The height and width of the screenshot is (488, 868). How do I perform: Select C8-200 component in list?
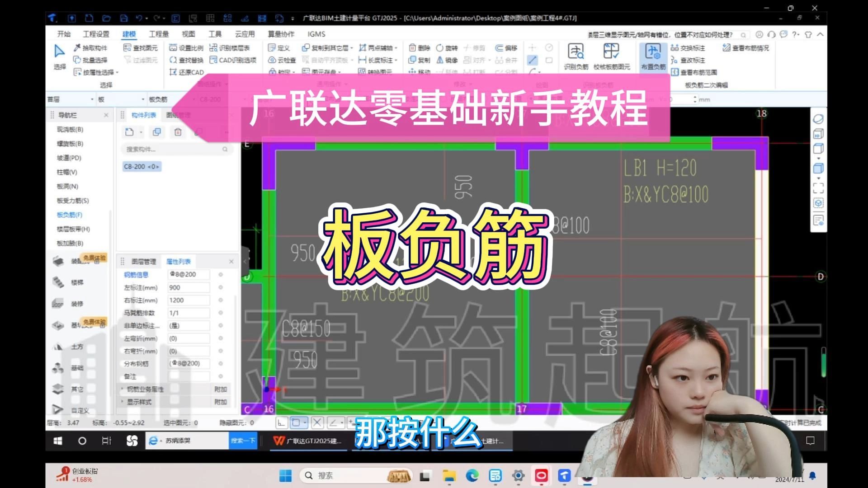tap(142, 167)
